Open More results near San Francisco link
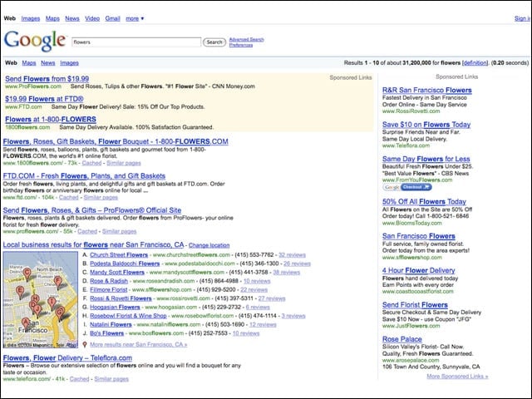The width and height of the screenshot is (532, 399). coord(139,345)
